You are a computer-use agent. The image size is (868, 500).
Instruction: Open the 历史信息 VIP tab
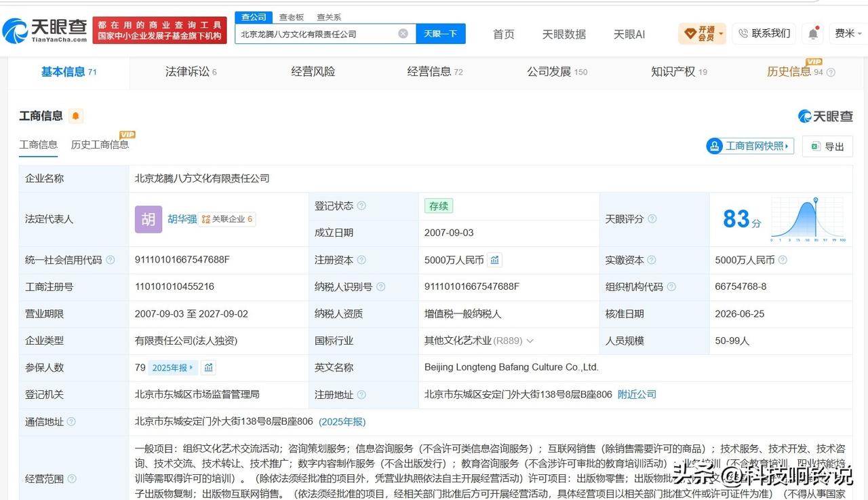pos(795,71)
